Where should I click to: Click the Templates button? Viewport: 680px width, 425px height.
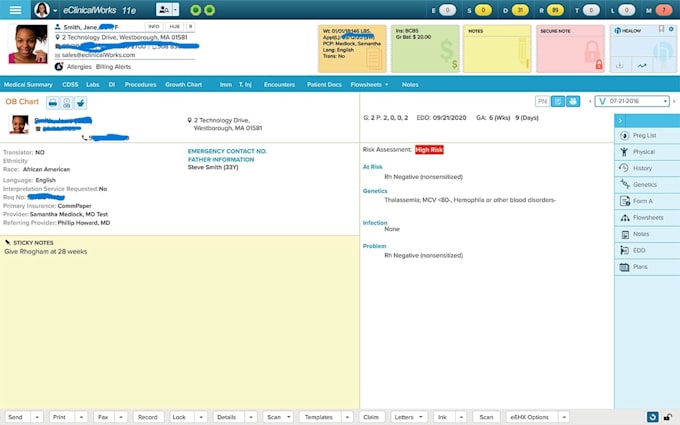[320, 417]
